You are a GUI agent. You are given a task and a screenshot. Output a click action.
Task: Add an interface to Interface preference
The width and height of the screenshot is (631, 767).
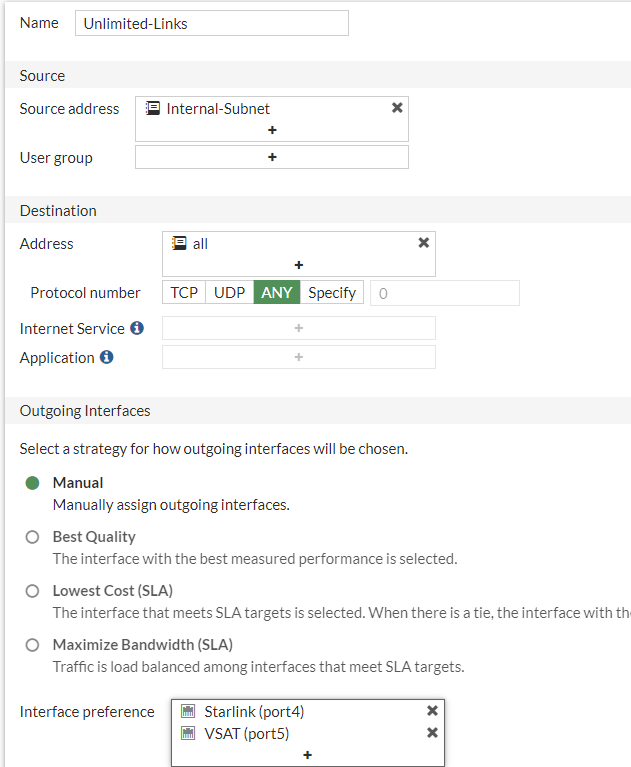[x=308, y=755]
